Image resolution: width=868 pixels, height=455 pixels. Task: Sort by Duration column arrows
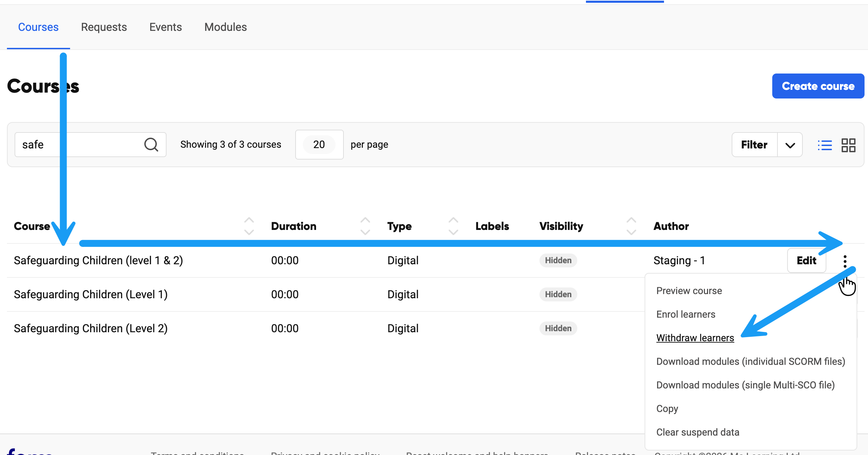click(365, 226)
